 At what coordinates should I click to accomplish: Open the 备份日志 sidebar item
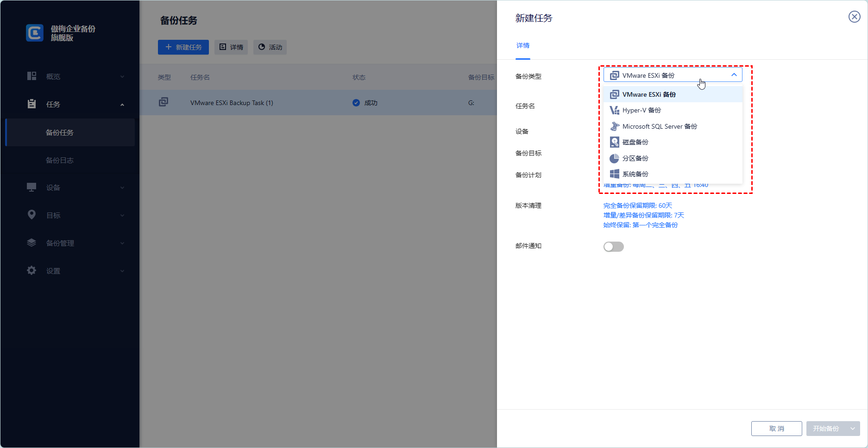tap(60, 160)
